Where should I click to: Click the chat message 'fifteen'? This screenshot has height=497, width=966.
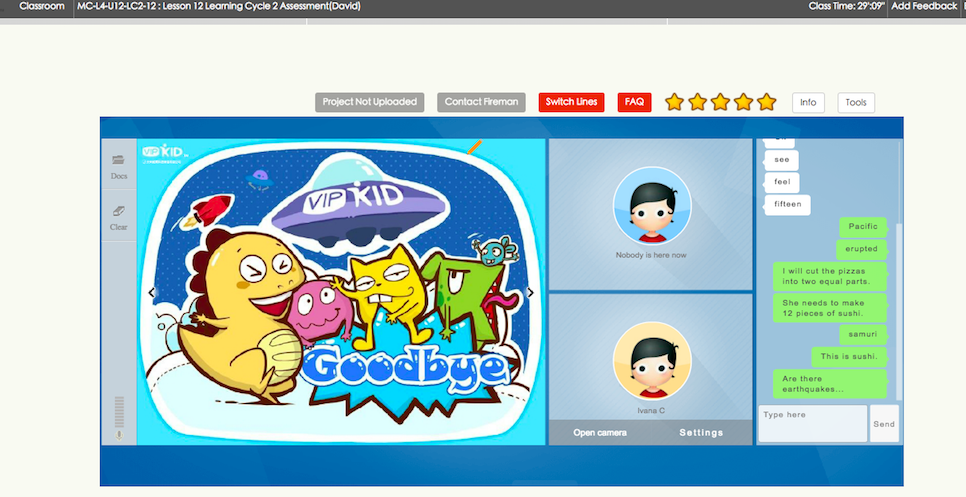[x=788, y=204]
